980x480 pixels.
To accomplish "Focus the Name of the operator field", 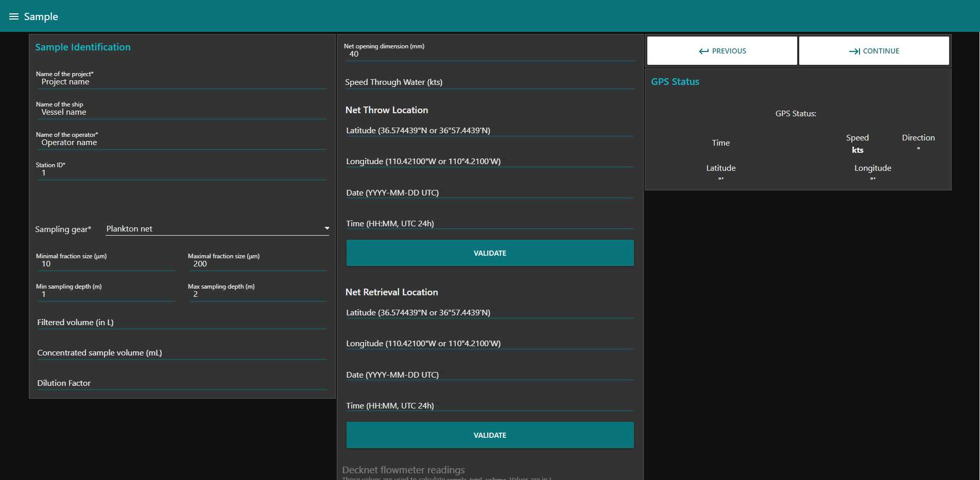I will click(181, 143).
